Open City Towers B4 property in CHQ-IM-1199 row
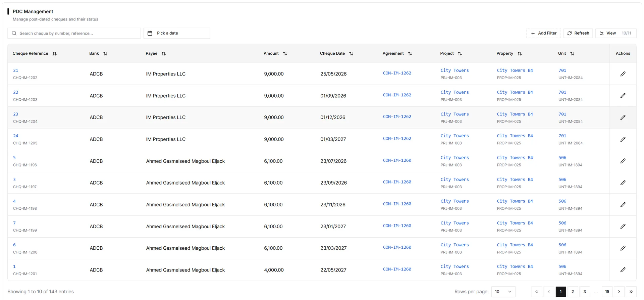Image resolution: width=644 pixels, height=300 pixels. [515, 223]
